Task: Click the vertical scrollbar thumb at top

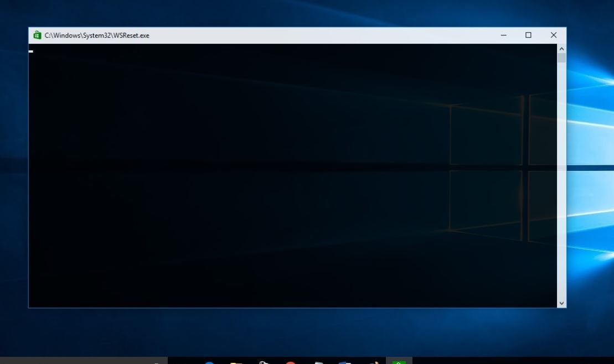Action: pyautogui.click(x=561, y=58)
